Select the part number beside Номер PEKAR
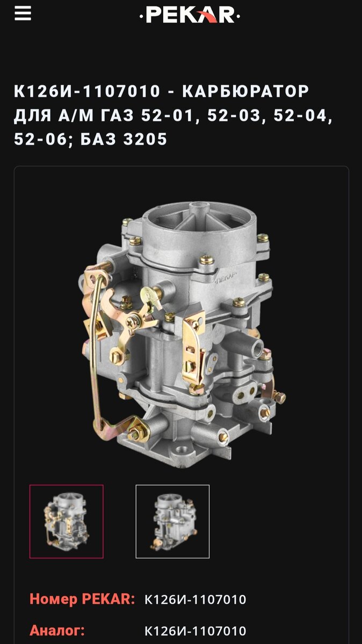The width and height of the screenshot is (362, 644). (196, 599)
